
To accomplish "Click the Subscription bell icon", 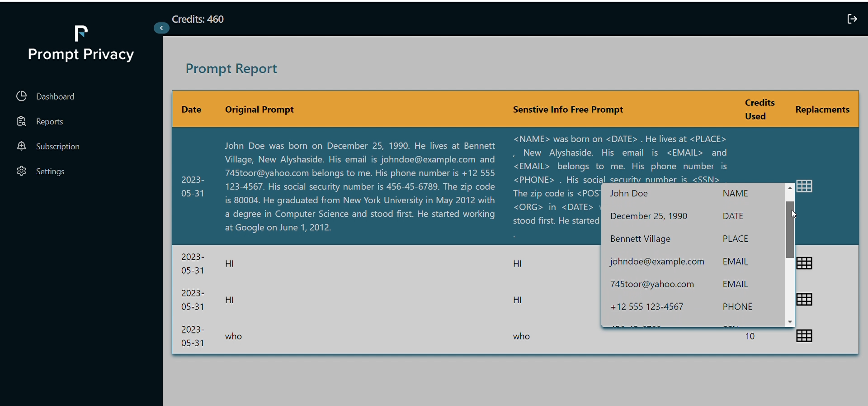I will coord(21,146).
